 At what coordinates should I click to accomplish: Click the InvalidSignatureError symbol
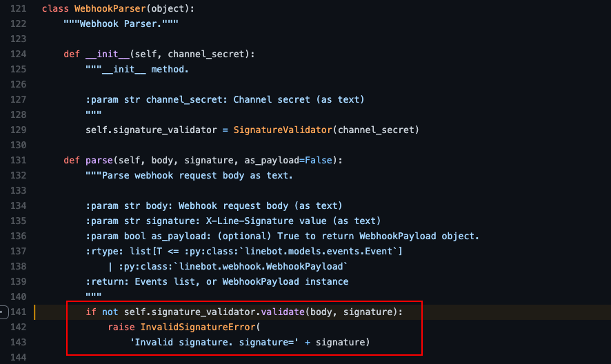198,327
